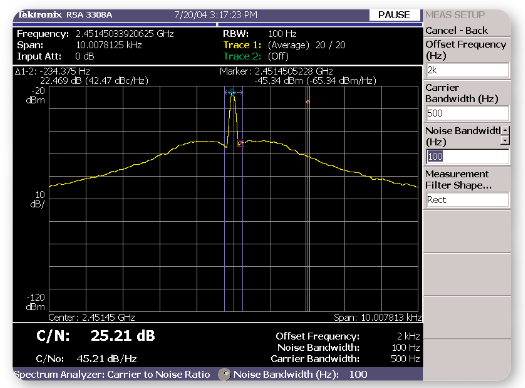Select the PAUSE status indicator
This screenshot has width=525, height=388.
click(394, 15)
